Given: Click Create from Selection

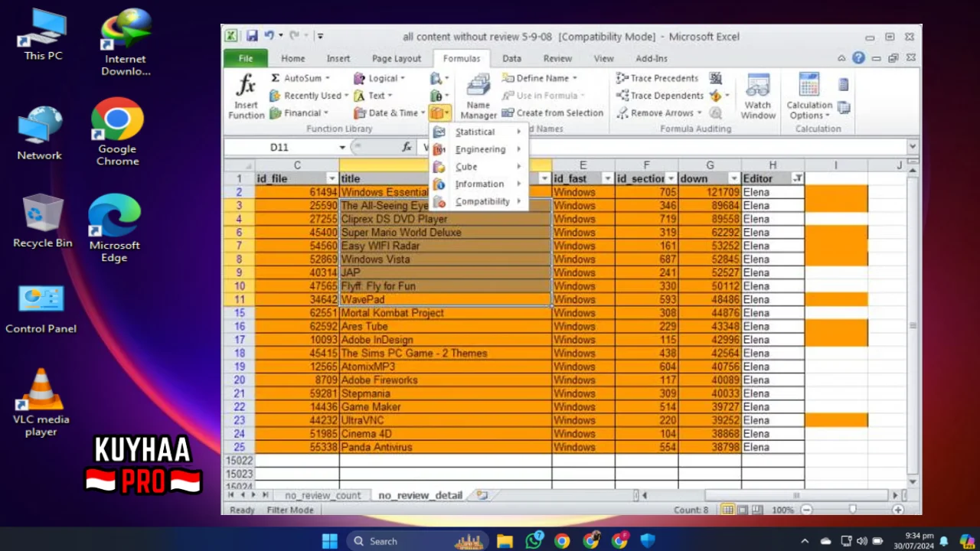Looking at the screenshot, I should click(x=553, y=113).
